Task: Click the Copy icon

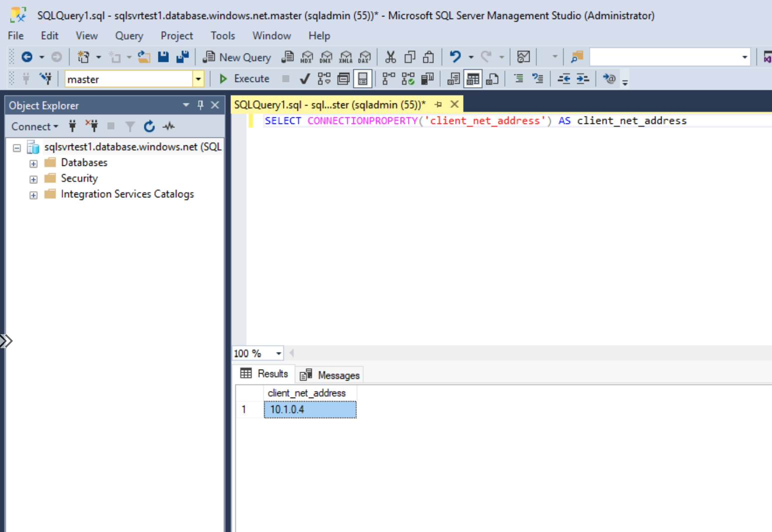Action: coord(410,57)
